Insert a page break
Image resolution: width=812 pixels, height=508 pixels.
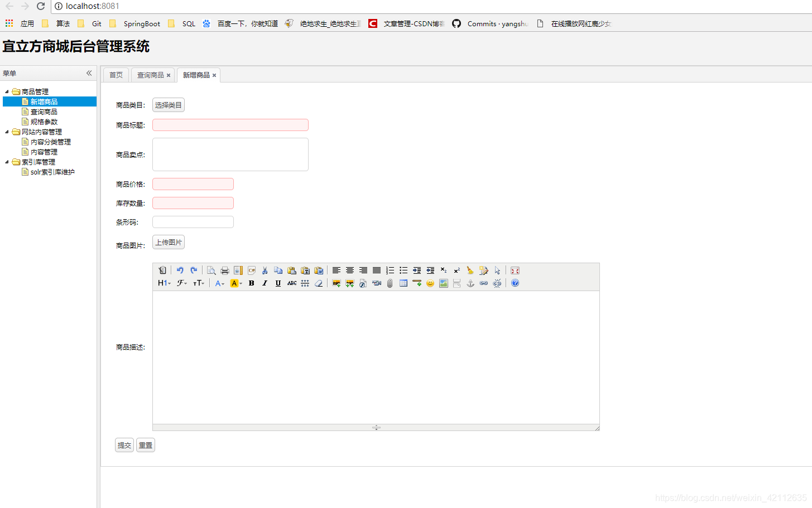[x=457, y=283]
